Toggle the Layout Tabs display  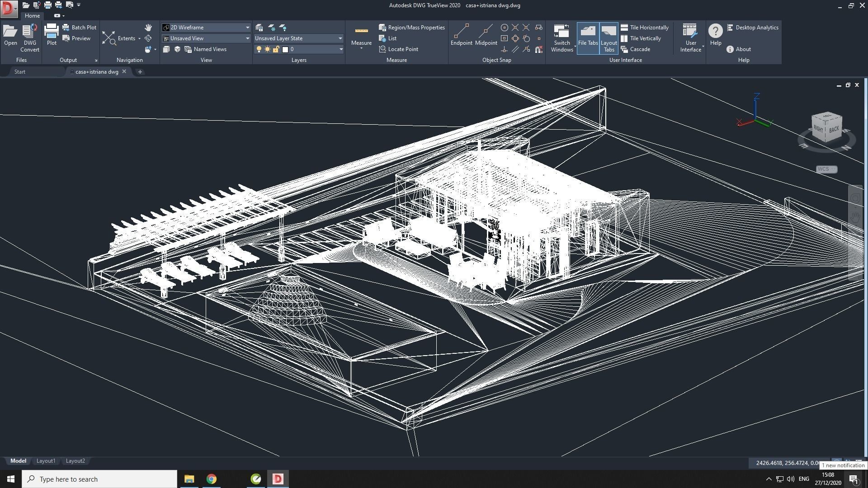point(609,38)
